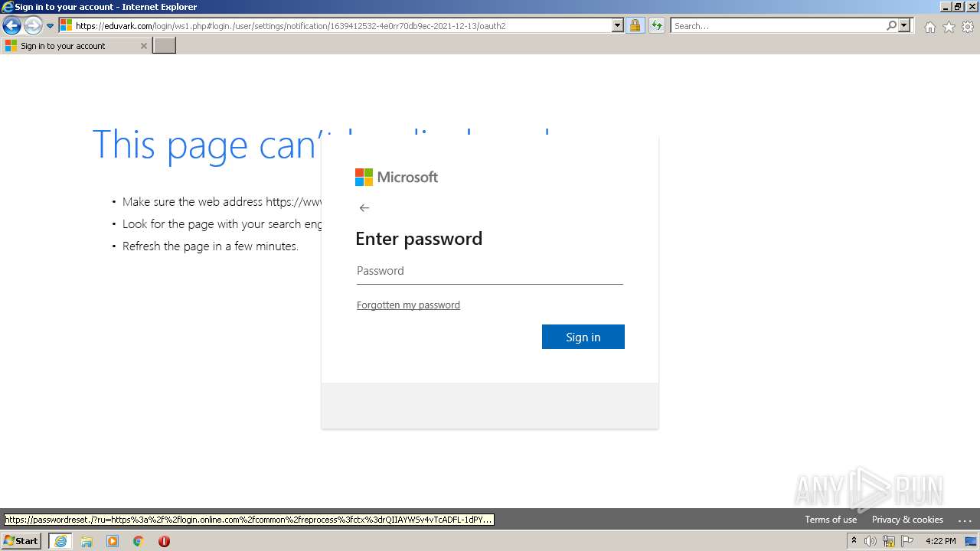Screen dimensions: 980x551
Task: Open the red Opera-style taskbar icon
Action: pos(164,541)
